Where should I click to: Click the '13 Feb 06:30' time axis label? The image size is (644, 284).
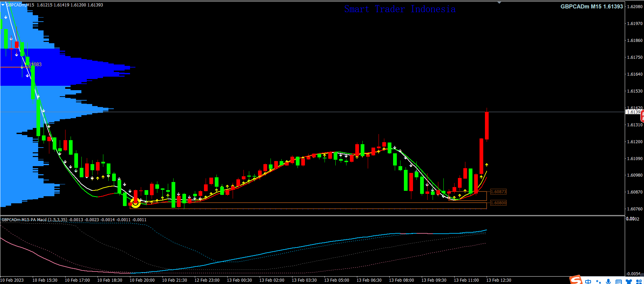(369, 280)
